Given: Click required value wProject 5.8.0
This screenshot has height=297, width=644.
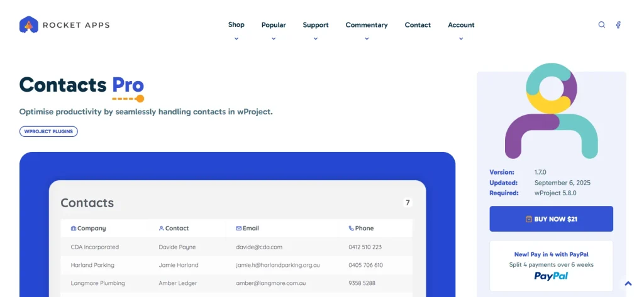Looking at the screenshot, I should point(555,193).
